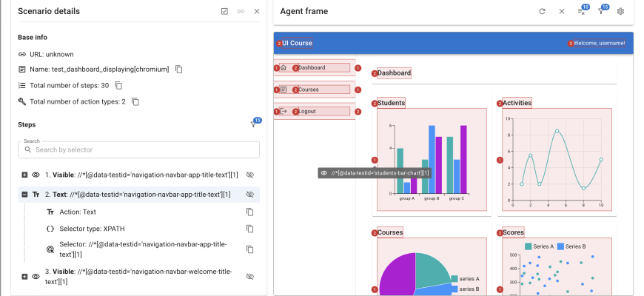Copy the scenario name to clipboard
This screenshot has width=644, height=296.
tap(179, 69)
